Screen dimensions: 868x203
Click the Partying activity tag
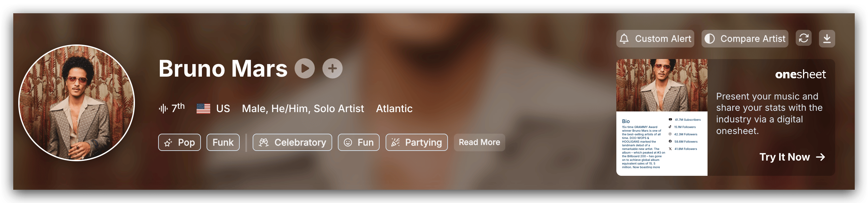(416, 142)
